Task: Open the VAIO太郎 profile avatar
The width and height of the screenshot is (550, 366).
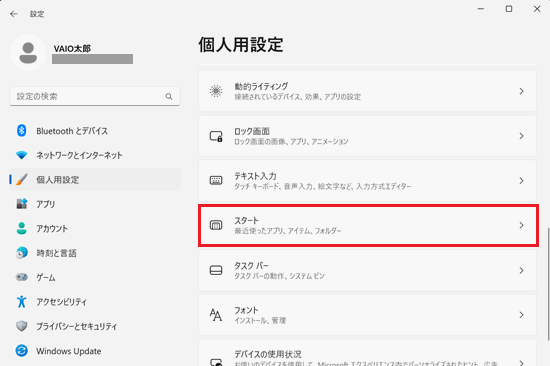Action: pyautogui.click(x=28, y=53)
